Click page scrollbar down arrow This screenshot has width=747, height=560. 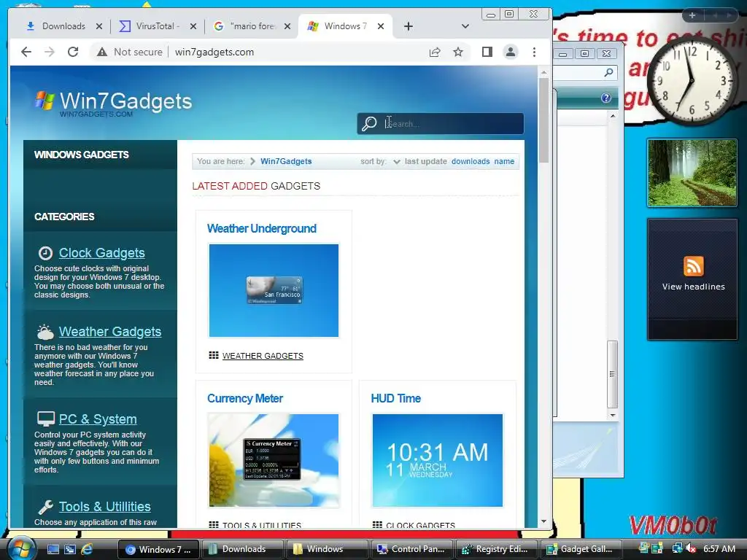point(543,521)
